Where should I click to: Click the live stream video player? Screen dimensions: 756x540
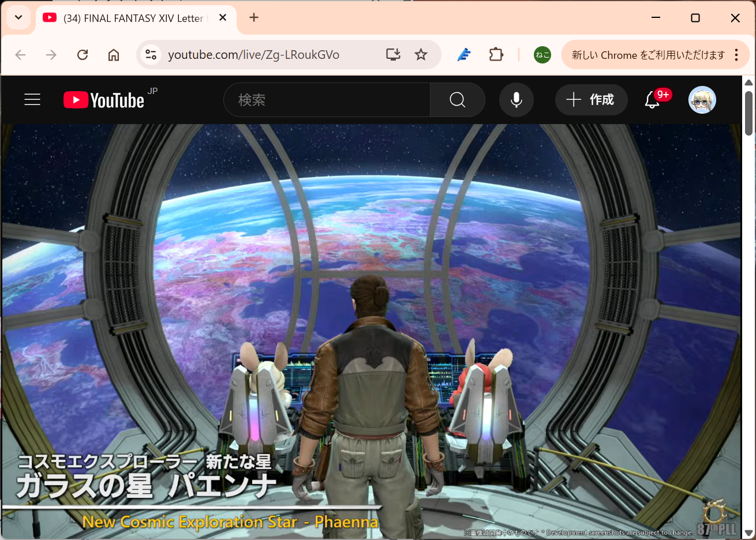click(371, 332)
